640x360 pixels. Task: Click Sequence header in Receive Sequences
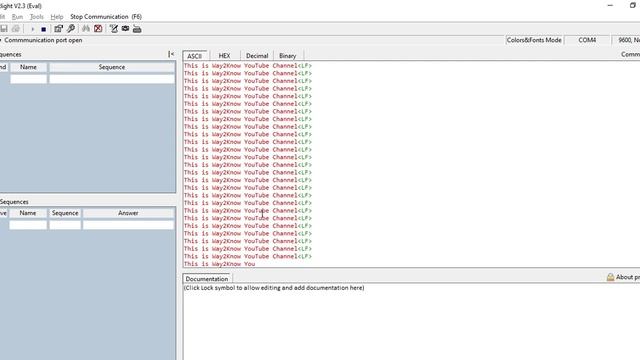(x=65, y=213)
